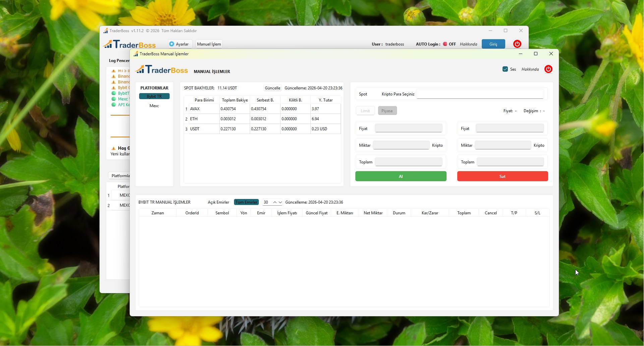This screenshot has width=644, height=346.
Task: Click the buy-side Toplam input field
Action: click(408, 162)
